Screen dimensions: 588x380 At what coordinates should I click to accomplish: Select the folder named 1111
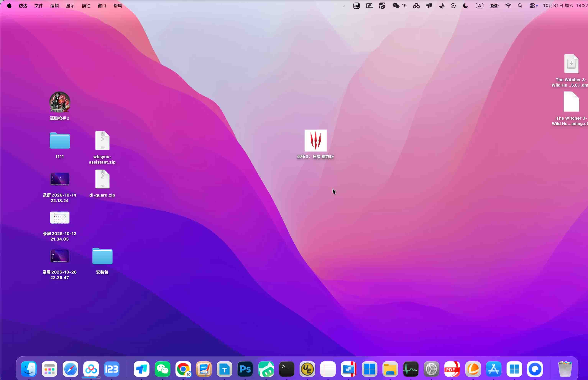(60, 141)
